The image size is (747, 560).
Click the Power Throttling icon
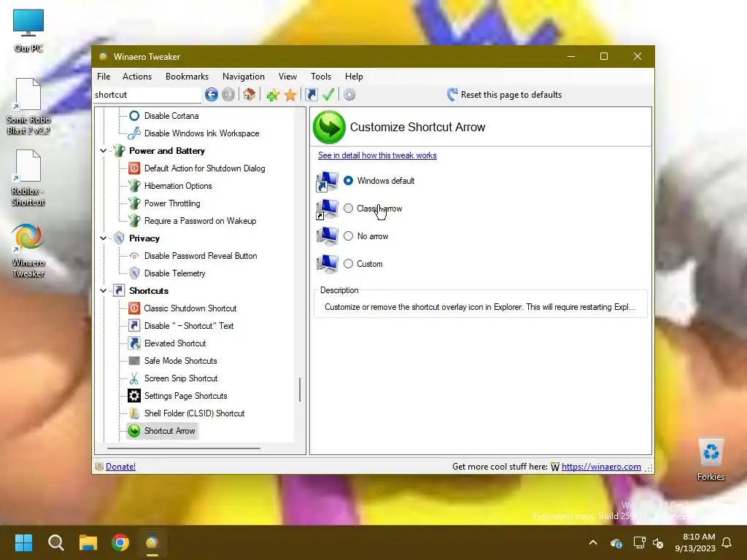(x=134, y=203)
